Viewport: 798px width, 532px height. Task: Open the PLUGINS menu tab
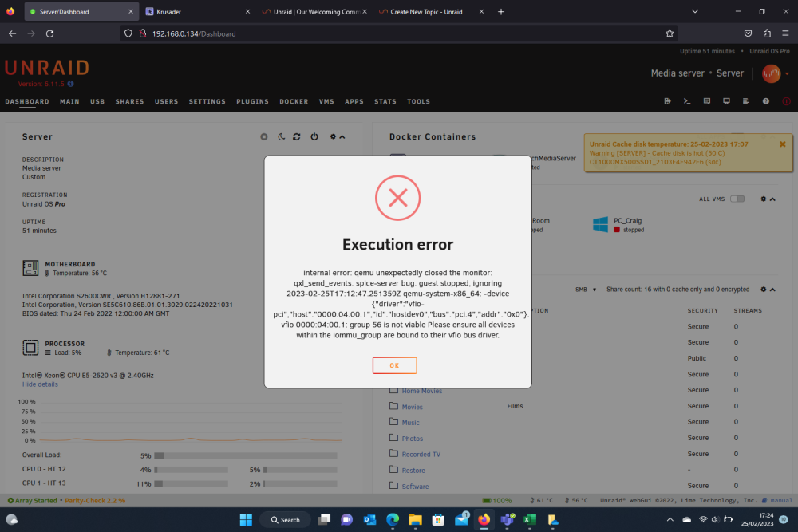click(252, 102)
